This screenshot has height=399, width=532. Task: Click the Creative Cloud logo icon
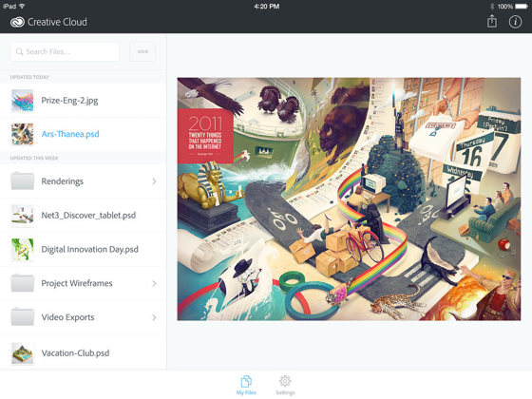(x=17, y=22)
